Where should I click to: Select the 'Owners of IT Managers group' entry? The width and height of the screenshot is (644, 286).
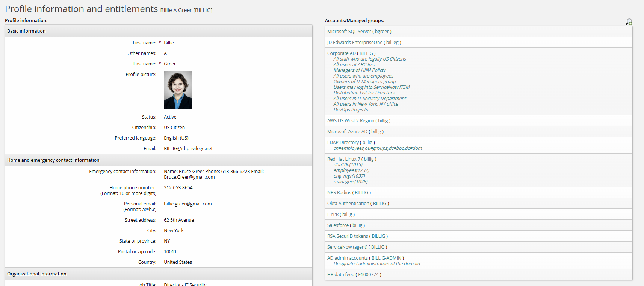tap(365, 82)
